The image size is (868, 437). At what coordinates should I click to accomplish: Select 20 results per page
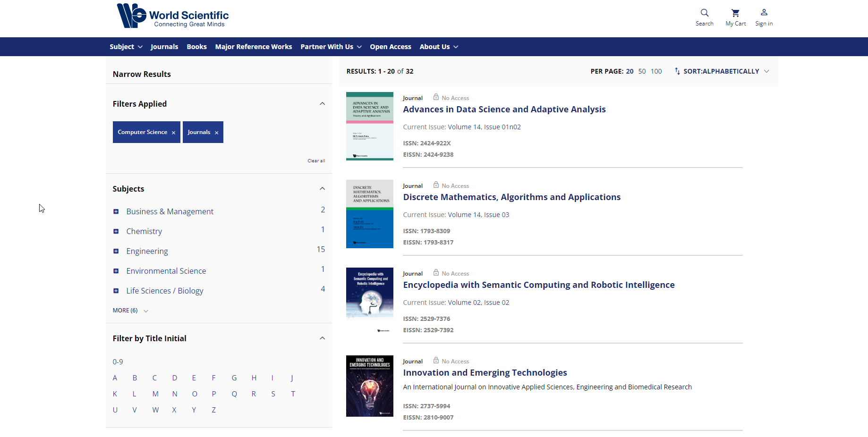tap(630, 71)
